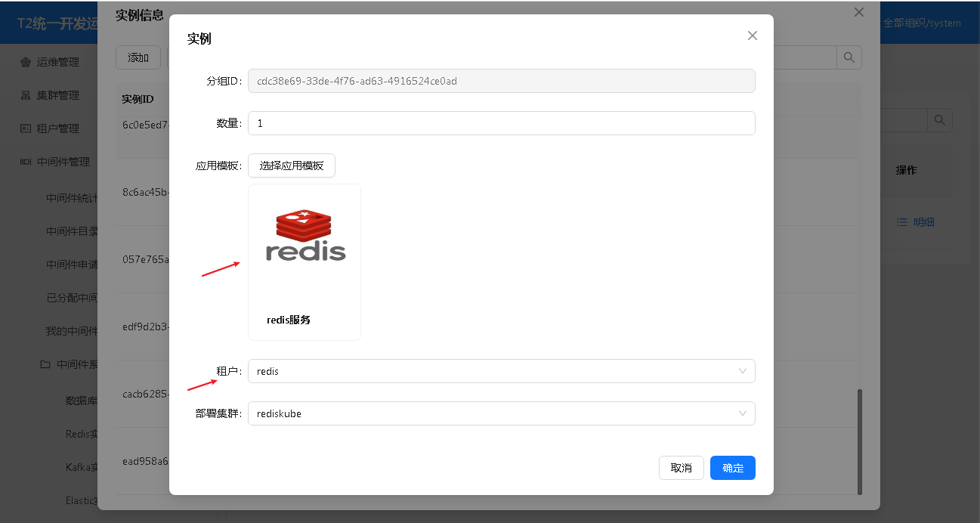
Task: Open the 中间件申请 sidebar item
Action: pyautogui.click(x=72, y=265)
